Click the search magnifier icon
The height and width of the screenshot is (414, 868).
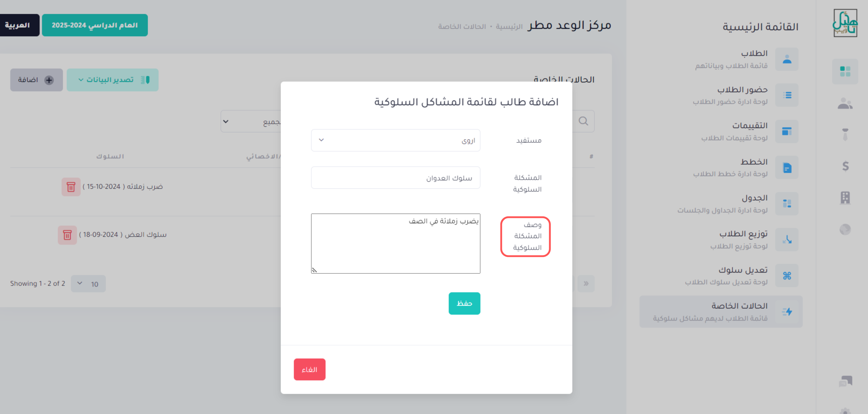point(583,121)
